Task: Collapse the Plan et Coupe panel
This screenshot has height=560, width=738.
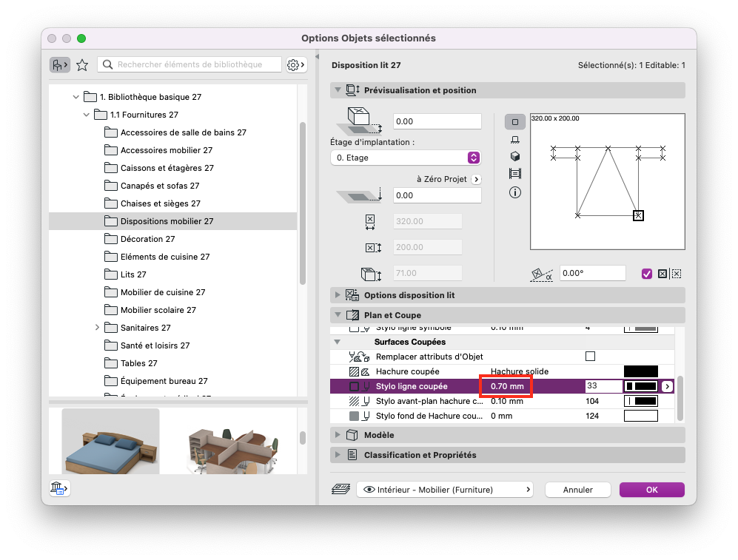Action: coord(338,315)
